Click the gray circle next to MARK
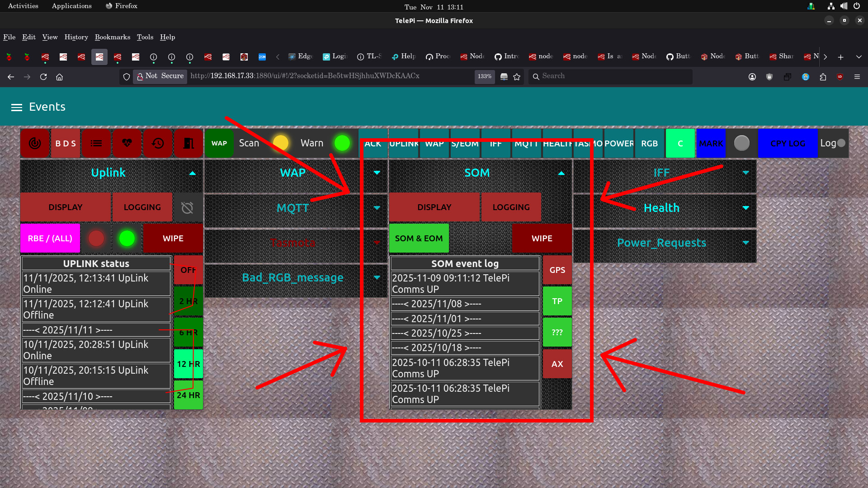 (741, 143)
